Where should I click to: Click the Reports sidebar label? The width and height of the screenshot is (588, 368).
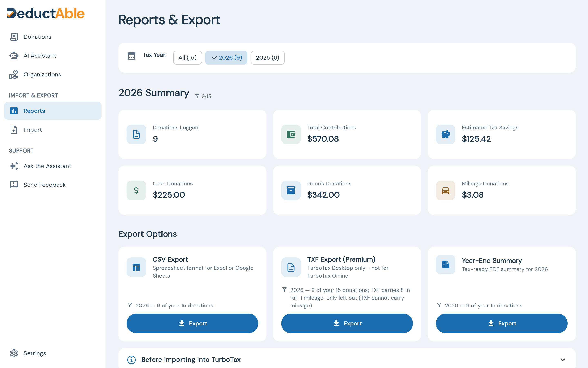34,111
